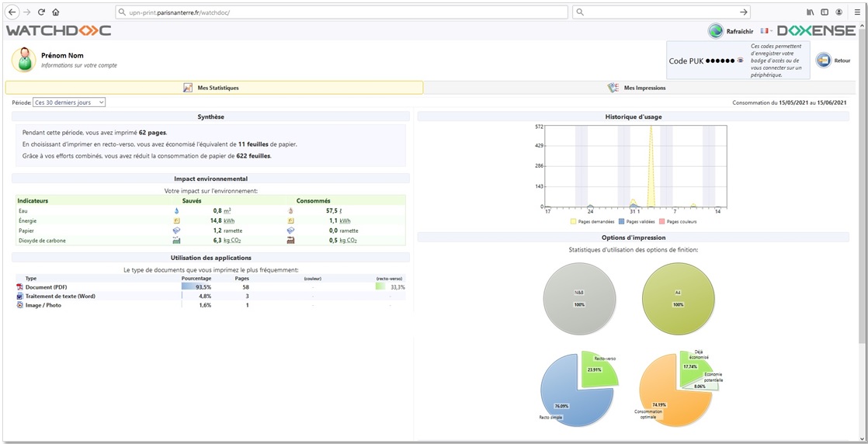Click the browser back arrow

coord(12,12)
